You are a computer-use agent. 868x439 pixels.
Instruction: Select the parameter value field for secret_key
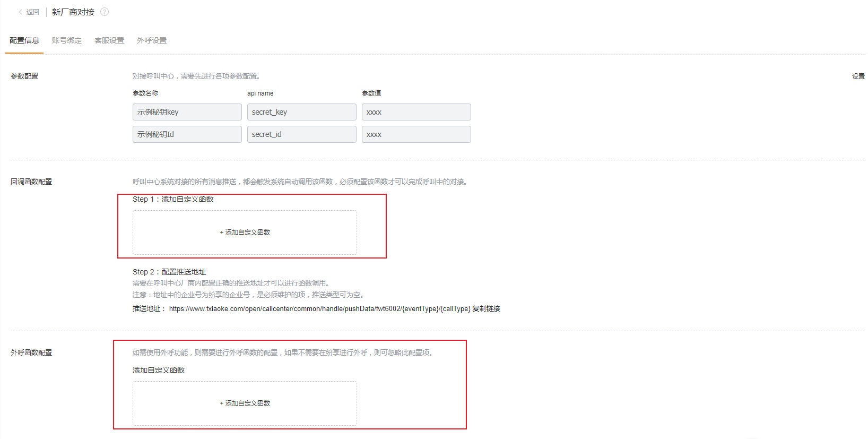pyautogui.click(x=416, y=112)
